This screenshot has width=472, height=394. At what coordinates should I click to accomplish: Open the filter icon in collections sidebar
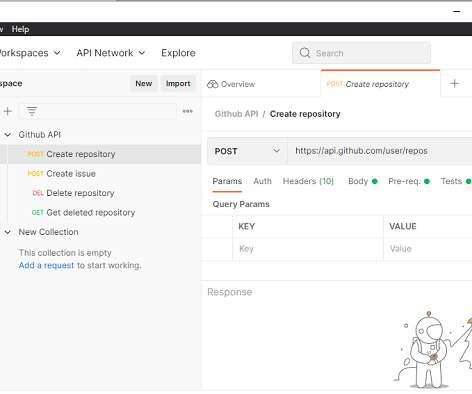point(32,111)
